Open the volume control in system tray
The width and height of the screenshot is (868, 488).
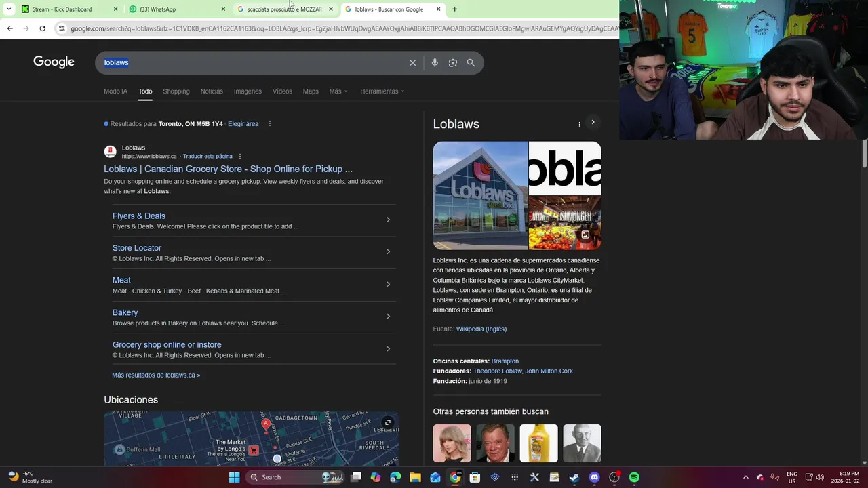(820, 477)
